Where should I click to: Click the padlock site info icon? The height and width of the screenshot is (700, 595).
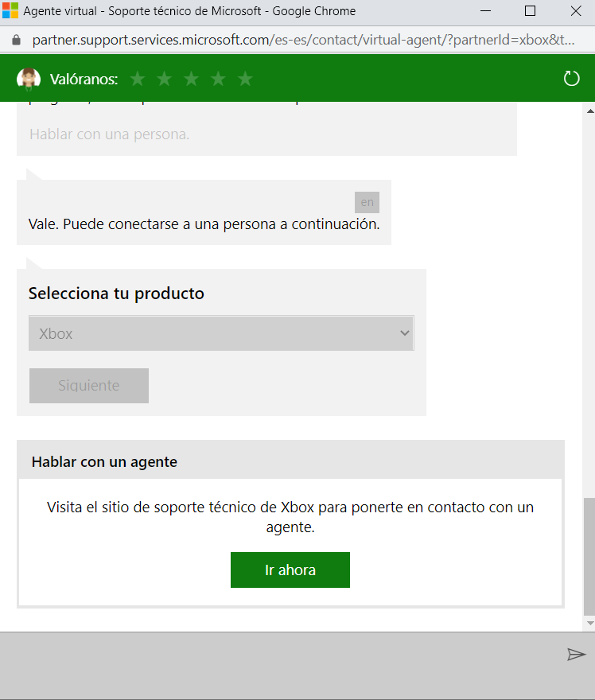pos(15,40)
